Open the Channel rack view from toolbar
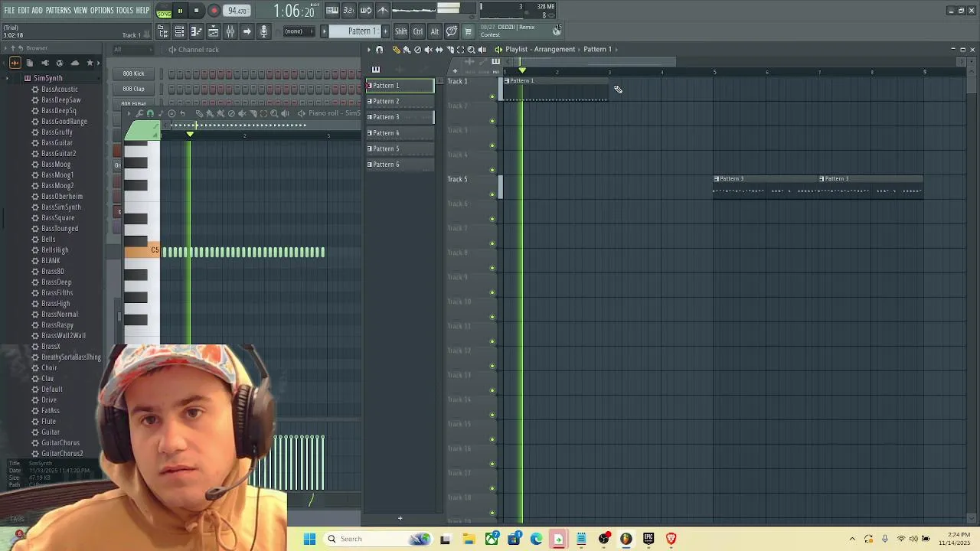980x551 pixels. 179,31
